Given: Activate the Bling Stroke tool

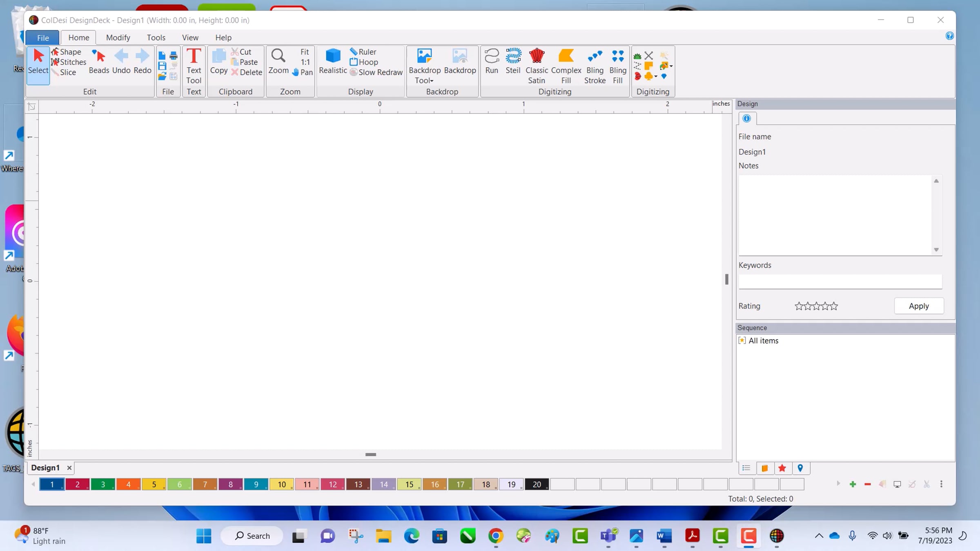Looking at the screenshot, I should [x=595, y=66].
